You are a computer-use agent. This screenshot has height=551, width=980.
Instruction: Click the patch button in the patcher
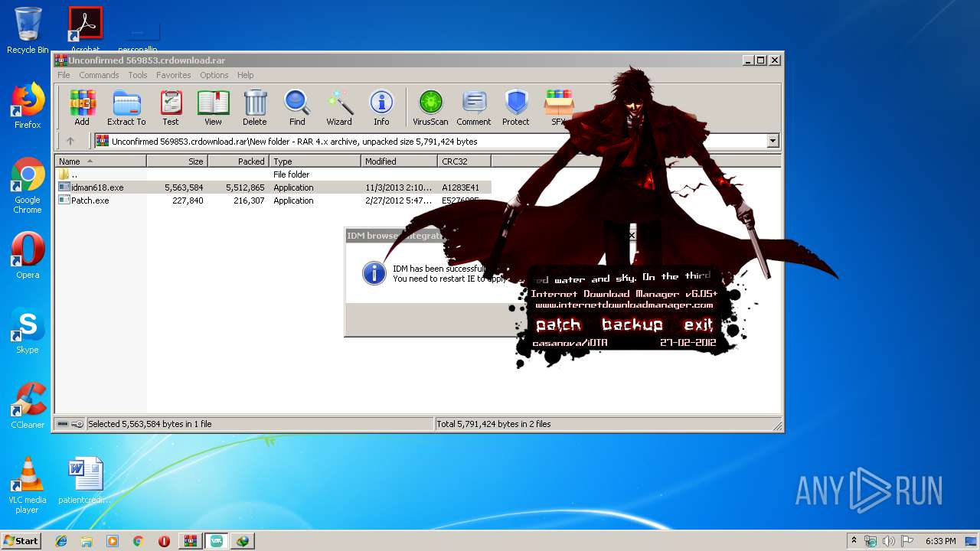point(558,324)
